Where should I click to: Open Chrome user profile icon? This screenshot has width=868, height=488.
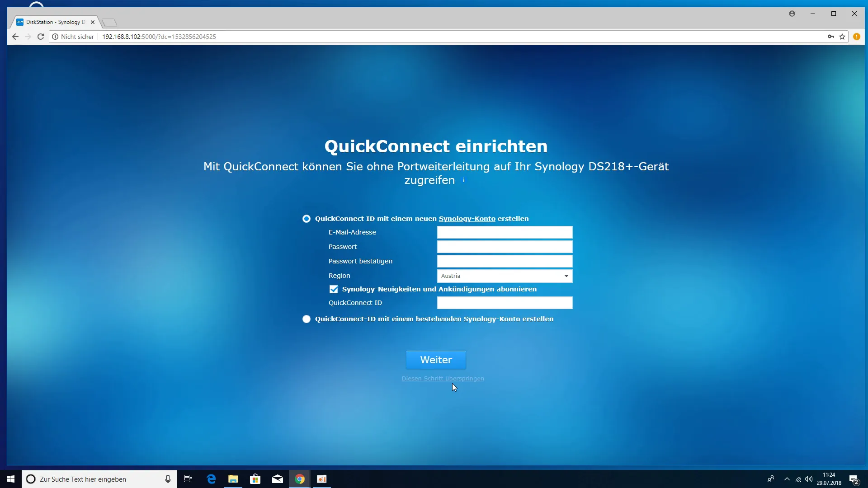coord(792,14)
